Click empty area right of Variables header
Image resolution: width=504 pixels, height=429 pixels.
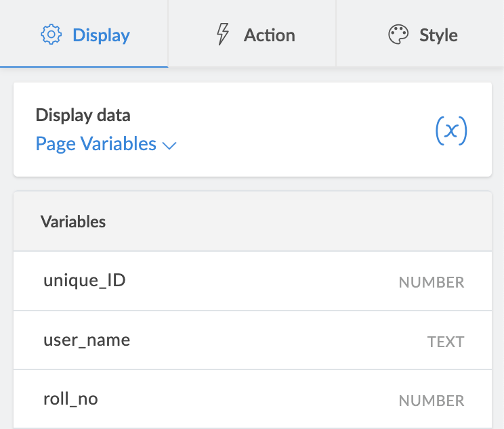(x=305, y=222)
